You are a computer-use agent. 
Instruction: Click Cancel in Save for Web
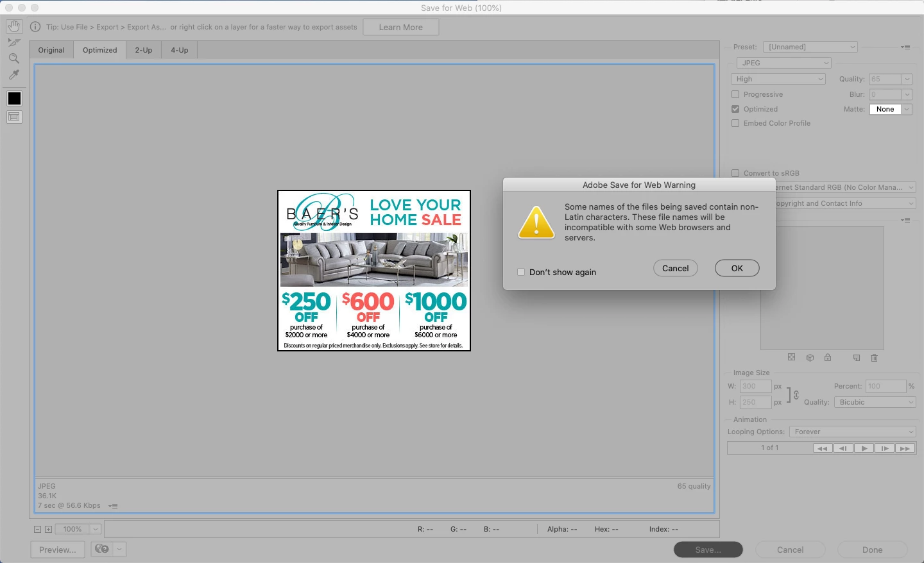pos(791,550)
